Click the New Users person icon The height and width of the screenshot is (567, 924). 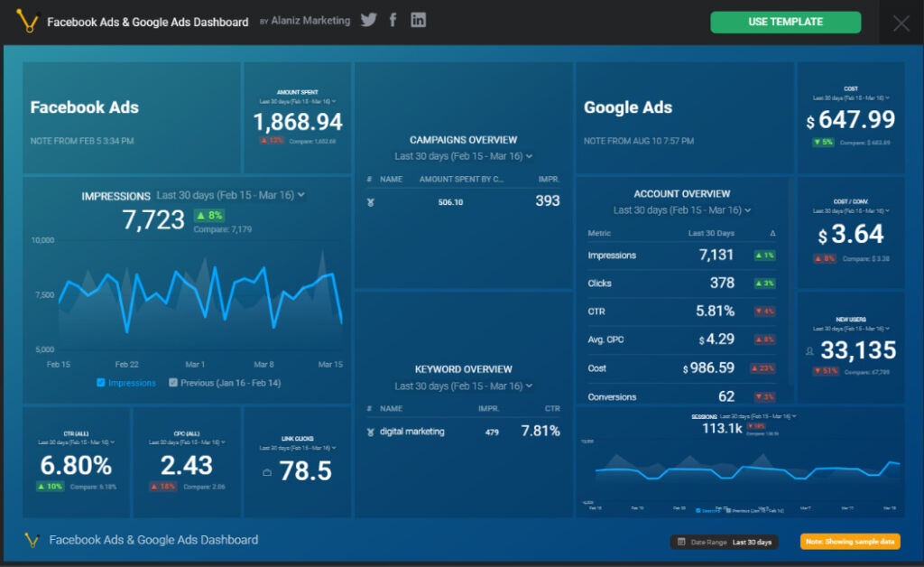(x=809, y=351)
